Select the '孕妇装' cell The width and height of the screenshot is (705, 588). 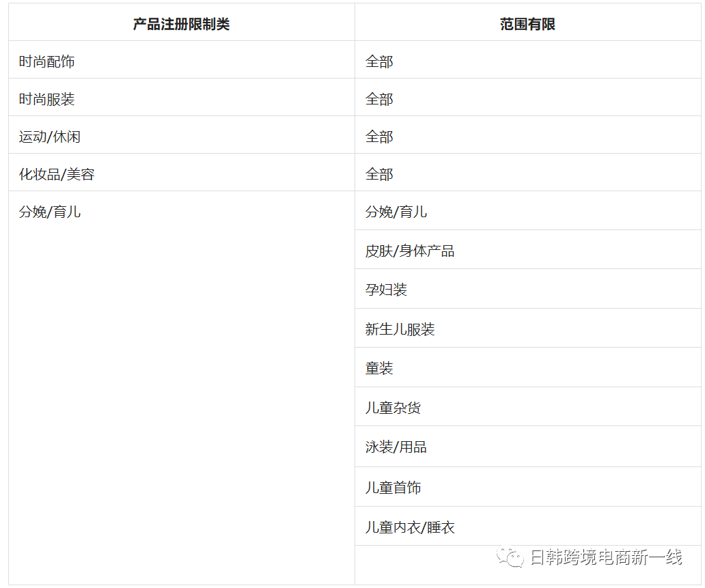pos(528,289)
